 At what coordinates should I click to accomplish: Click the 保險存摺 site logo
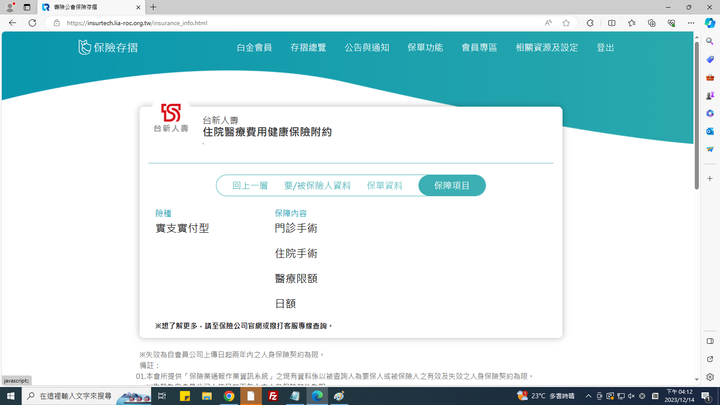point(108,47)
